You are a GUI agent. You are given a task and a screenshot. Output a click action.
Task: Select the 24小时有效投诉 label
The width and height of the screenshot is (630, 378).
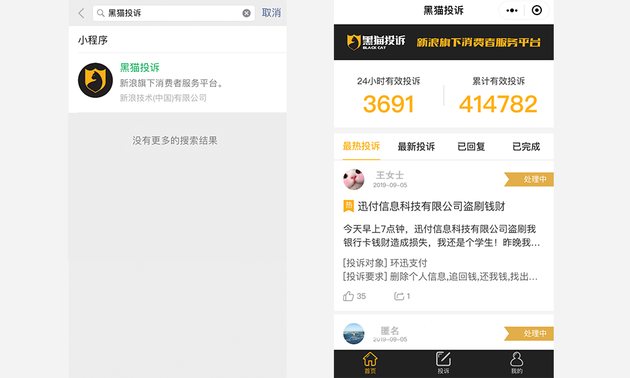pyautogui.click(x=389, y=81)
